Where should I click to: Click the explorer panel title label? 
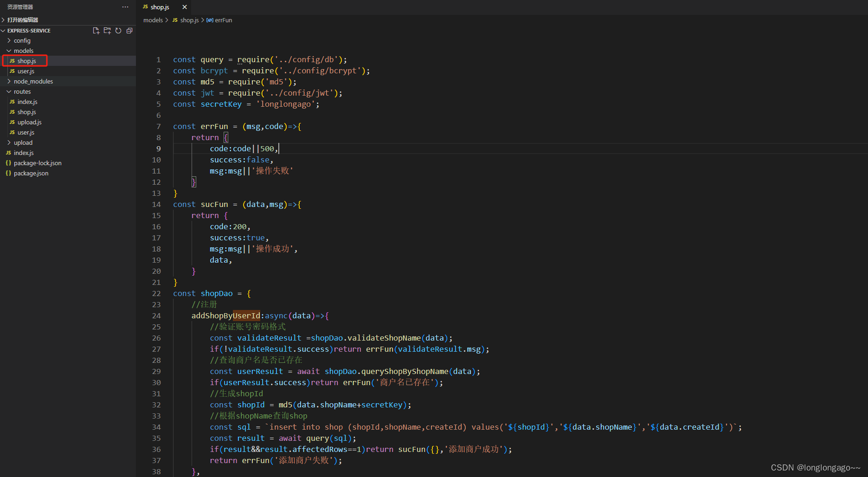[20, 7]
